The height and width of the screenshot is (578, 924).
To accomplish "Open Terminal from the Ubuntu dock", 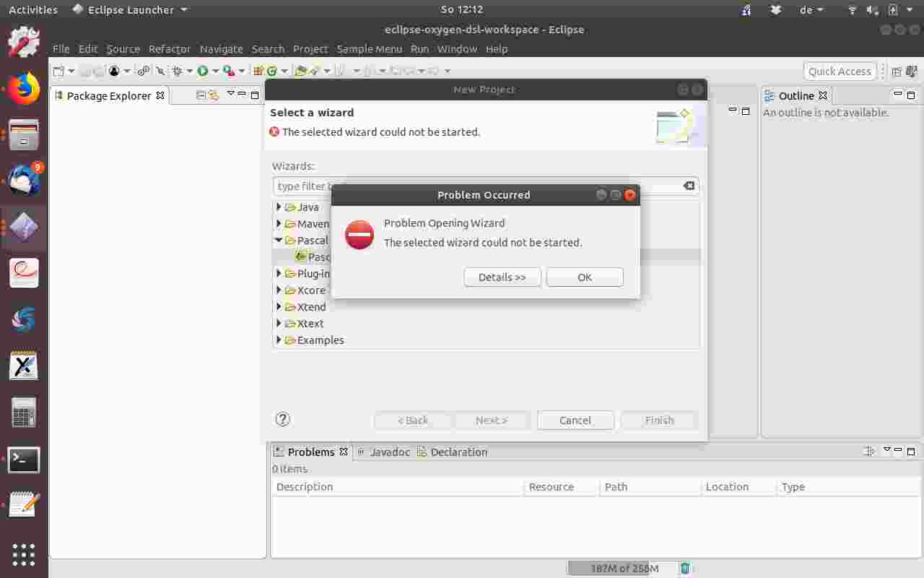I will (24, 459).
